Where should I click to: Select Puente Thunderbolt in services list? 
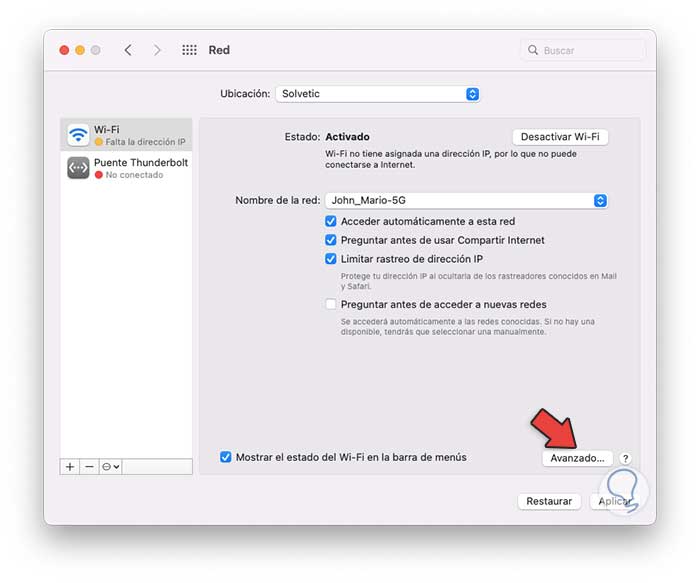point(126,168)
